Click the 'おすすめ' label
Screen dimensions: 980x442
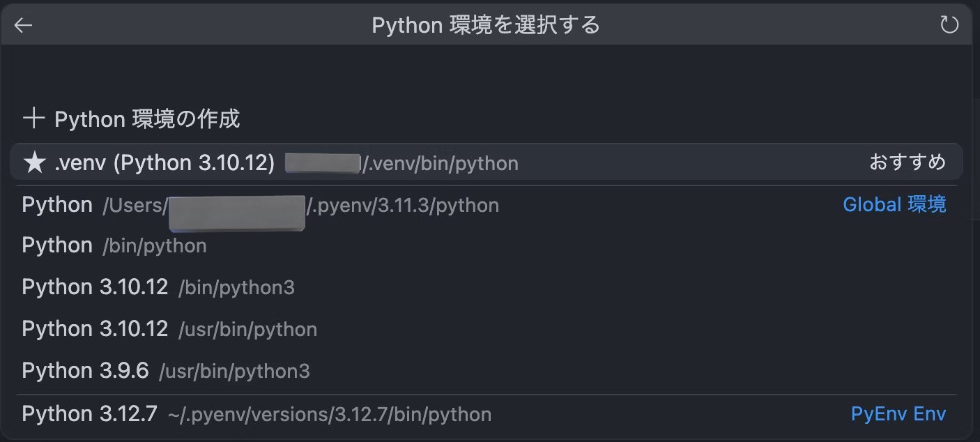[908, 162]
